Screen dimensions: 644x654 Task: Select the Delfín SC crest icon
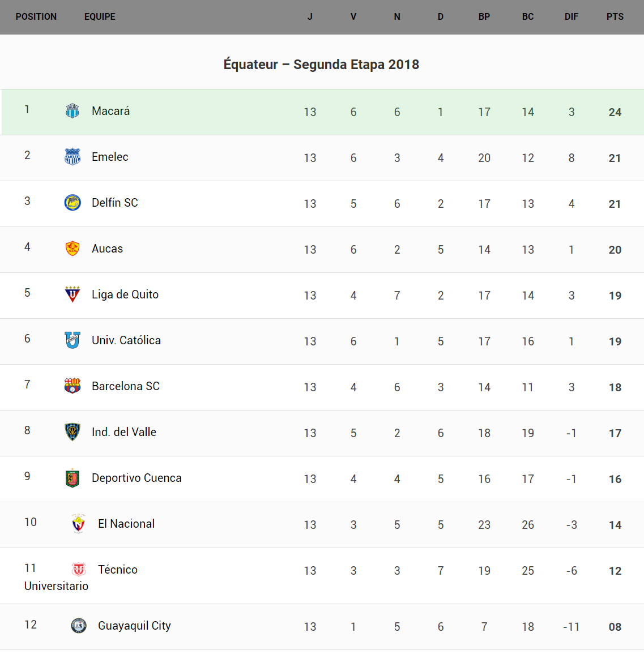pyautogui.click(x=72, y=203)
